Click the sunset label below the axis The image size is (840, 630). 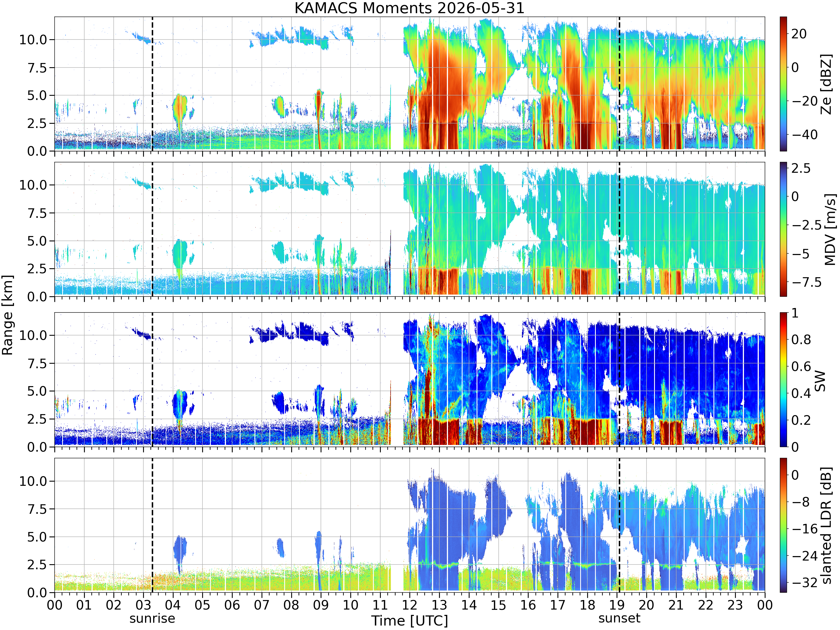(x=619, y=618)
